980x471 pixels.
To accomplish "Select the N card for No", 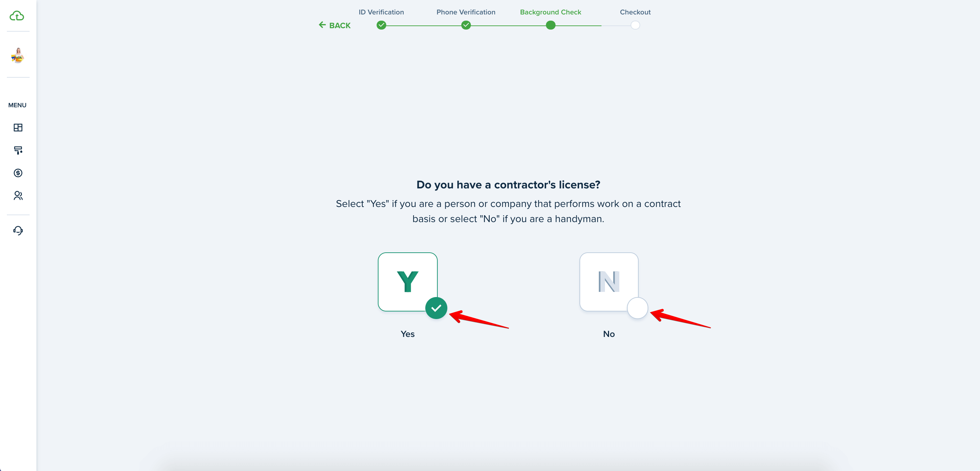I will click(609, 282).
